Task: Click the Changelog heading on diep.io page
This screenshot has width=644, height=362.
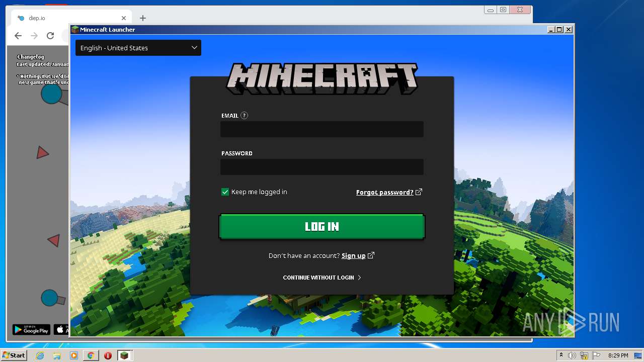Action: 31,57
